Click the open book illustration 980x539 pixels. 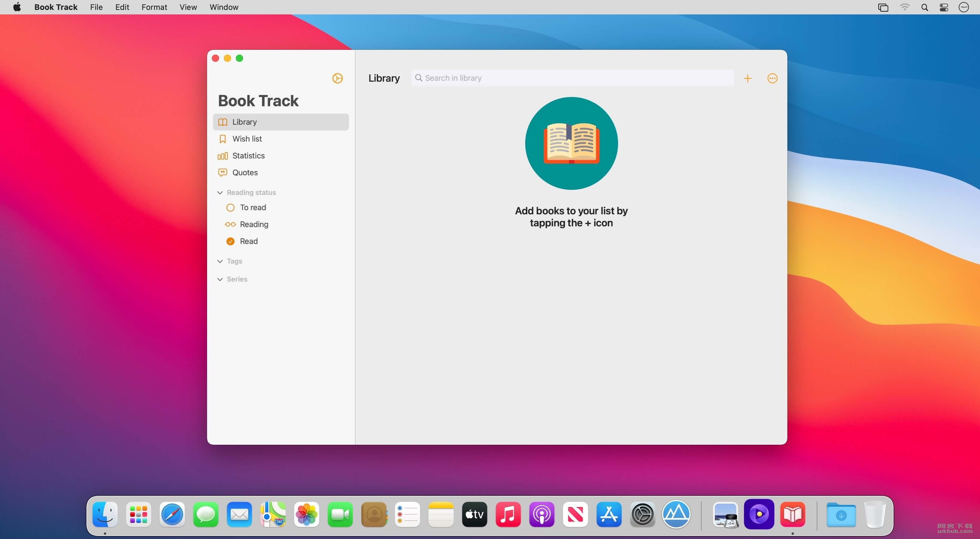click(571, 143)
